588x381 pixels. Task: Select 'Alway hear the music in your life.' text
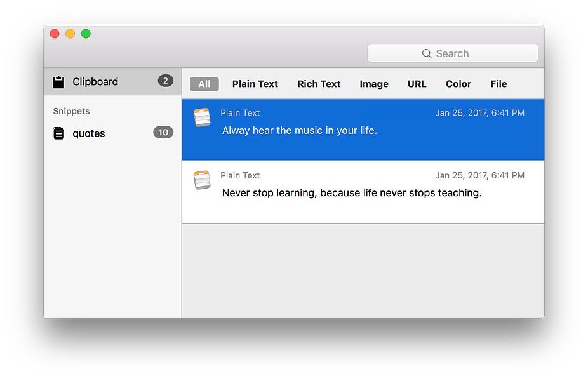click(x=300, y=131)
